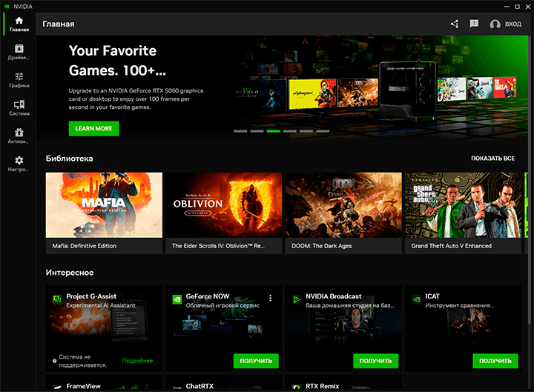Screen dimensions: 534x392
Task: Click the FrameView card icon
Action: tap(57, 388)
